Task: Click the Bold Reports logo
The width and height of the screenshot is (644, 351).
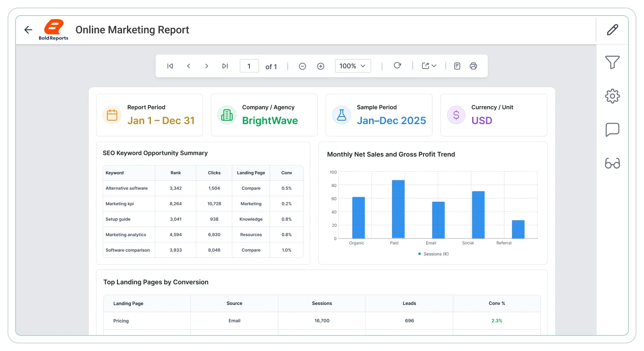Action: pos(54,30)
